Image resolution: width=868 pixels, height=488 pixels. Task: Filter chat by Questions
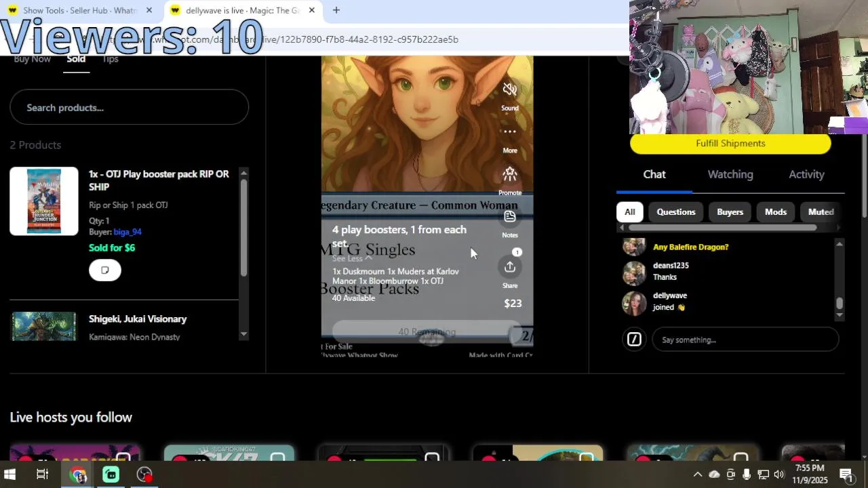tap(676, 212)
